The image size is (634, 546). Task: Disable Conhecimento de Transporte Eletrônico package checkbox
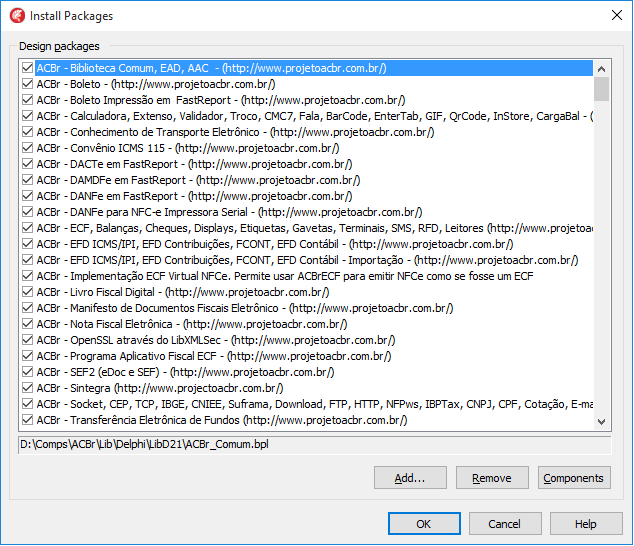coord(27,131)
